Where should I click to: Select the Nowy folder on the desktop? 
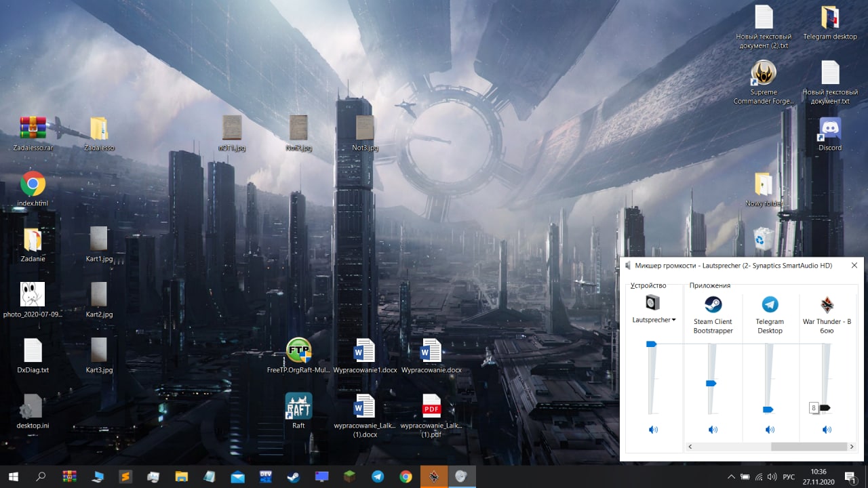[764, 189]
